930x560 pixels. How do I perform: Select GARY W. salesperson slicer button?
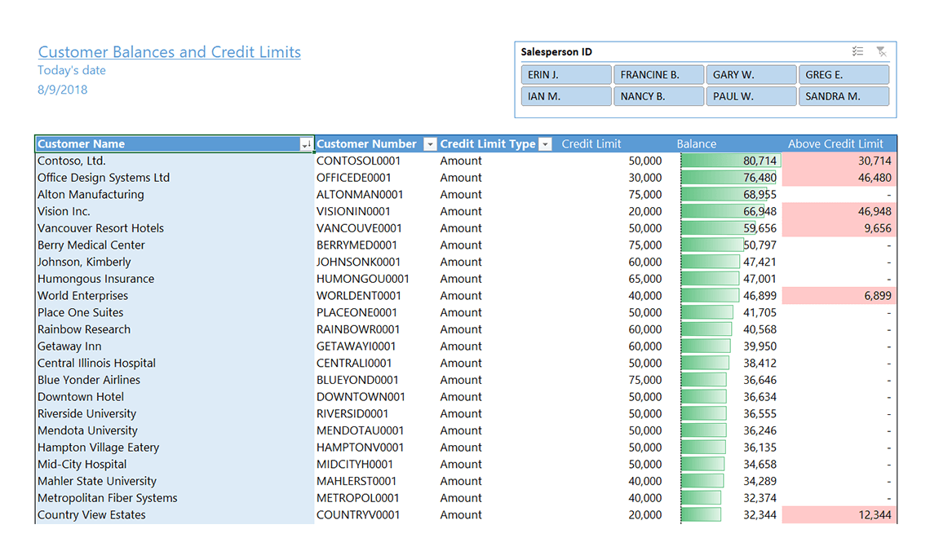pyautogui.click(x=751, y=75)
